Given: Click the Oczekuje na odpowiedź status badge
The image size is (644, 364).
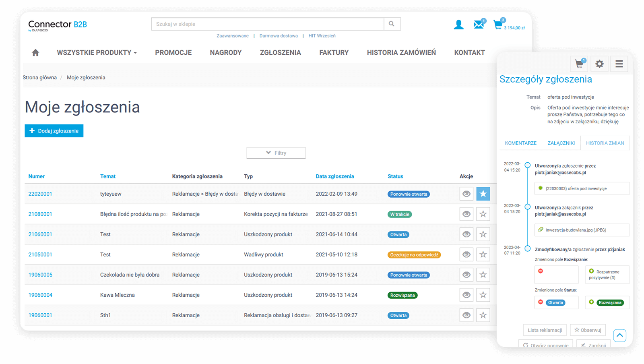Looking at the screenshot, I should point(414,255).
